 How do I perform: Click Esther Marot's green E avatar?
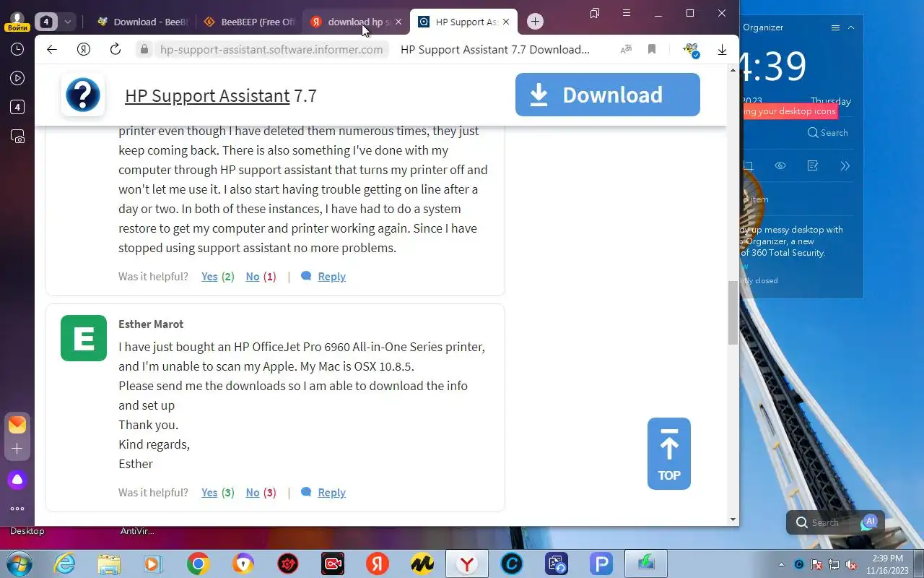tap(84, 338)
